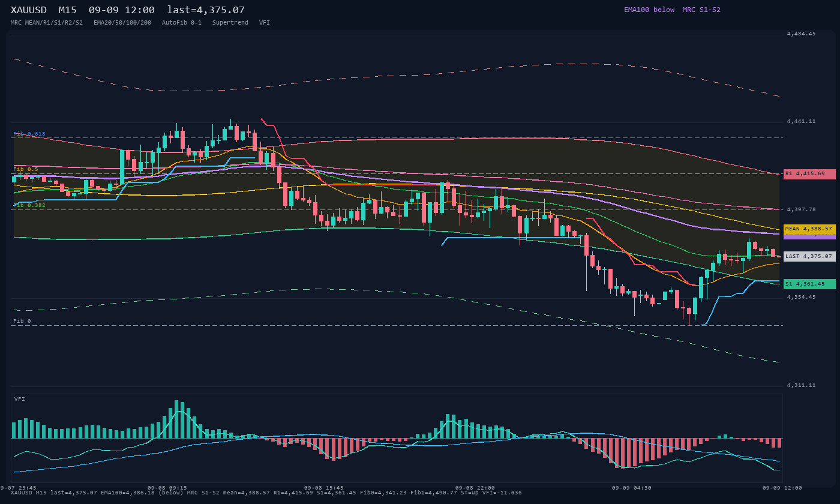Select the 09-09 12:00 timestamp in the title

pos(121,10)
